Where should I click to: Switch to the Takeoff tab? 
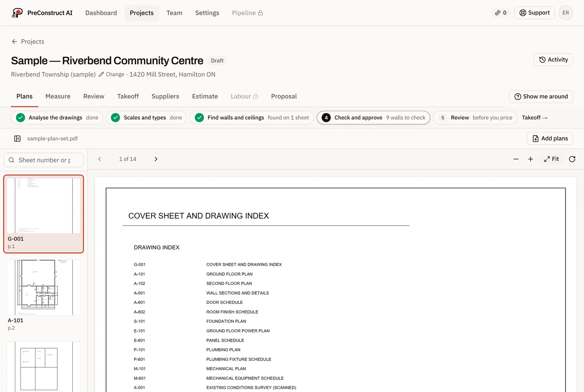pyautogui.click(x=128, y=96)
